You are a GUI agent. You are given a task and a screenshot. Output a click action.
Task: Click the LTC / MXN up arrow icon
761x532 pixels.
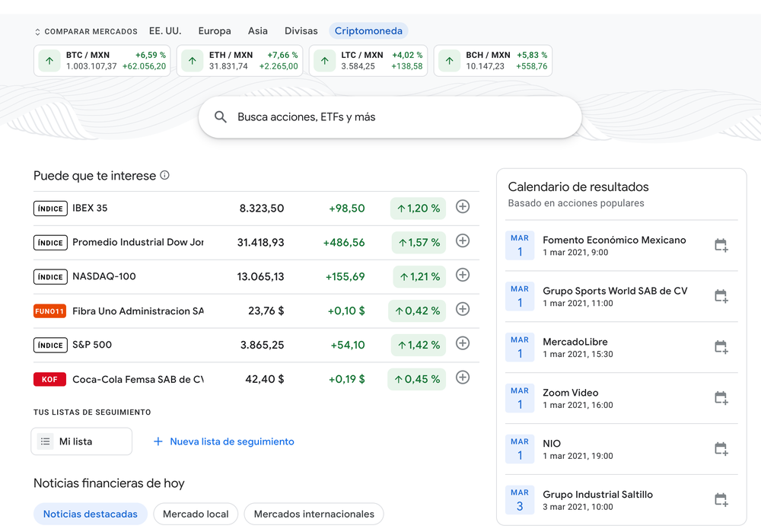click(x=325, y=61)
